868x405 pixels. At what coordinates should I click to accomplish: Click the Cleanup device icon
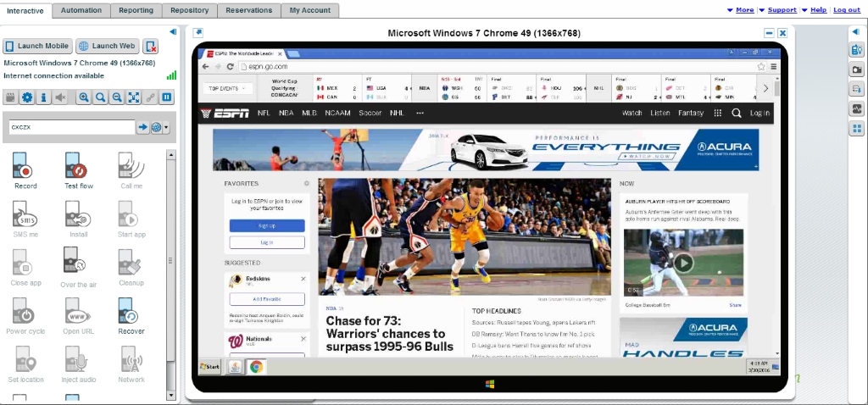[x=130, y=262]
